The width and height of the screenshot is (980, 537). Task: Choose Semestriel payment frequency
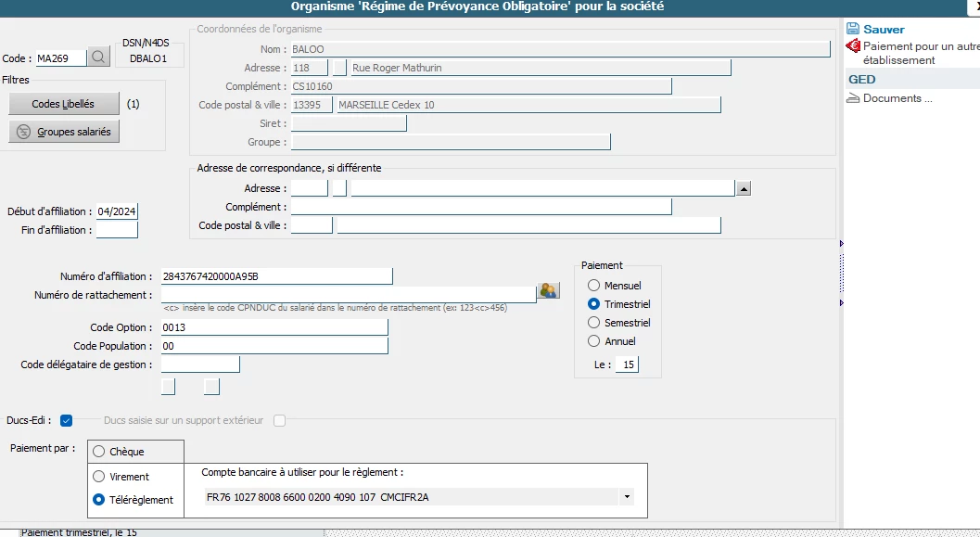point(593,323)
